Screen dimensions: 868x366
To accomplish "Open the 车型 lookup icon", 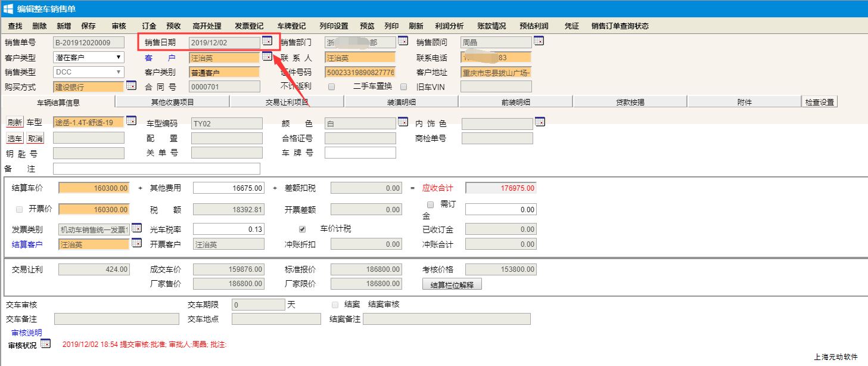I will click(131, 120).
